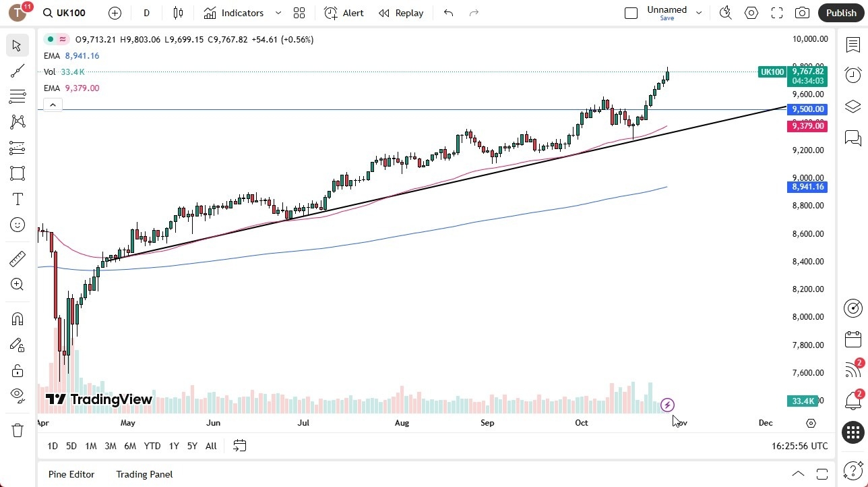Take a chart snapshot with the camera icon

802,12
